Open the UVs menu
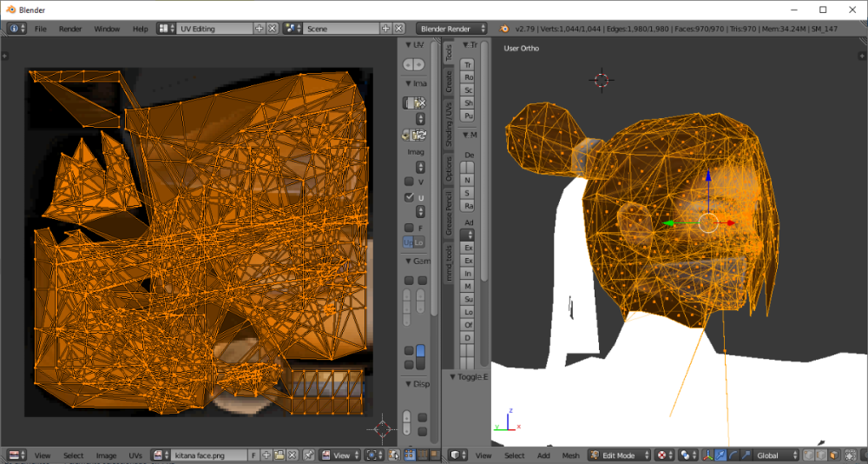Viewport: 868px width, 464px height. point(135,455)
